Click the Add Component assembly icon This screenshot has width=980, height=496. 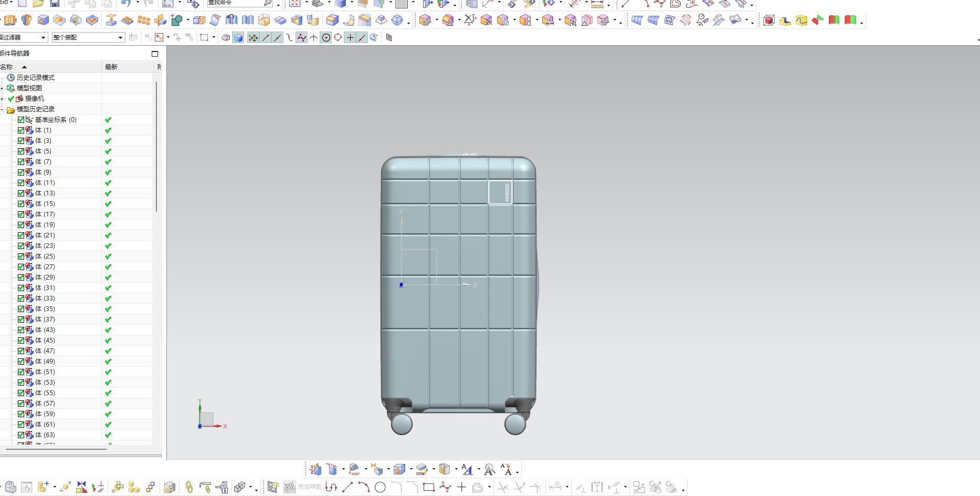43,487
